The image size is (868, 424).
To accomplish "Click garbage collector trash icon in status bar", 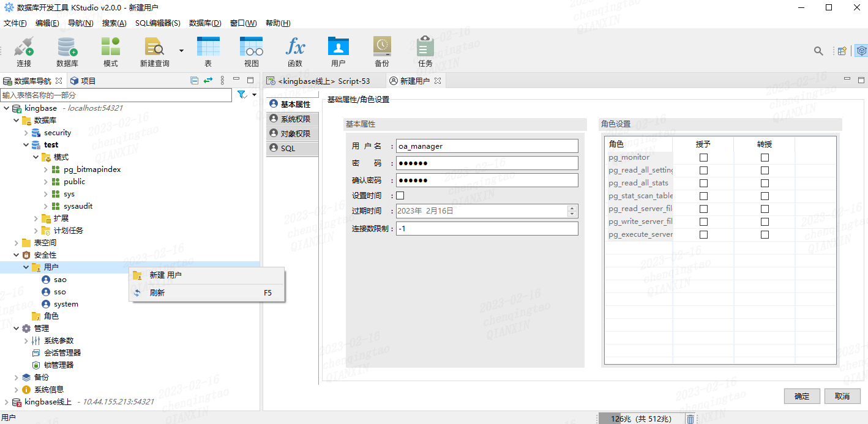I will point(690,419).
